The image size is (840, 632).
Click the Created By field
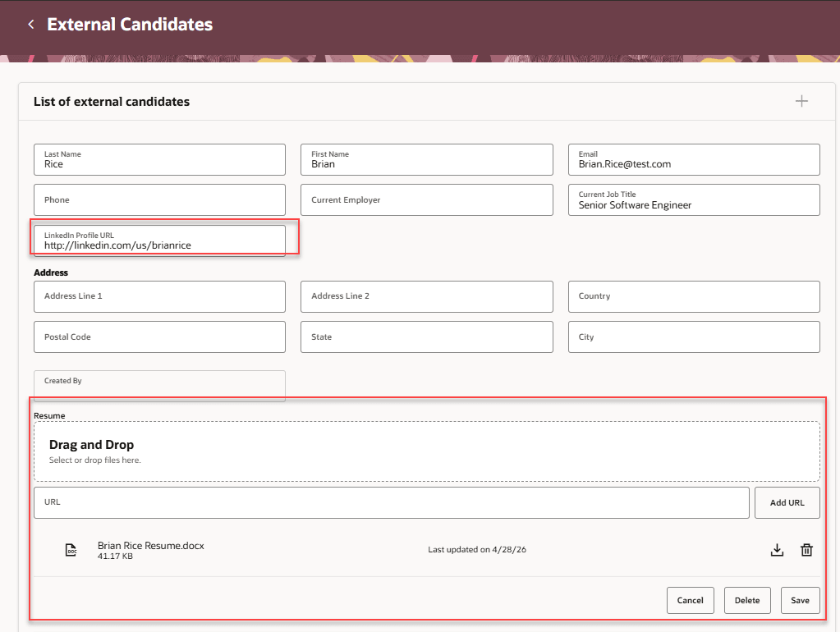159,386
